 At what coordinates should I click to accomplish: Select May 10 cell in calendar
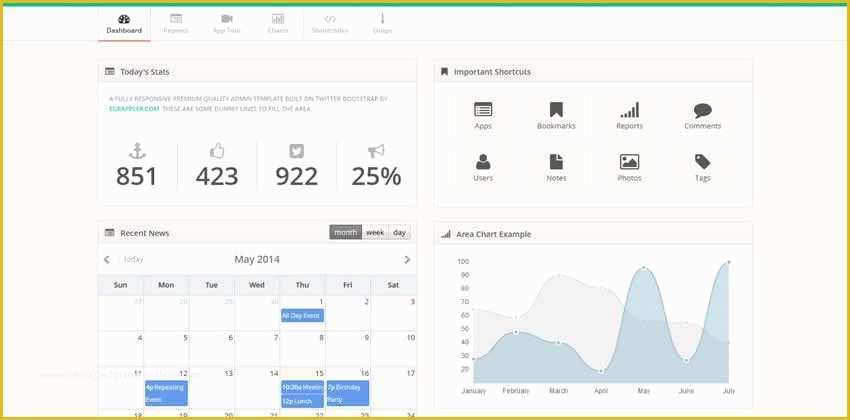coord(394,349)
